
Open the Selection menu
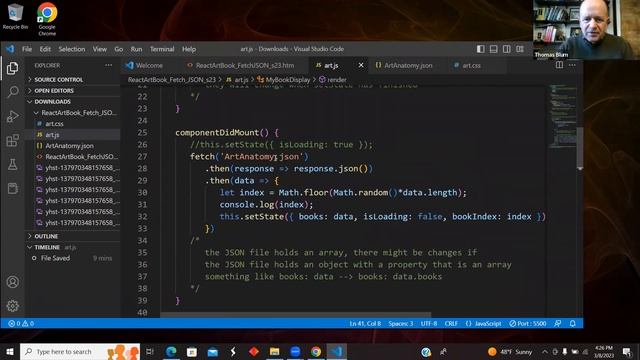tap(72, 49)
